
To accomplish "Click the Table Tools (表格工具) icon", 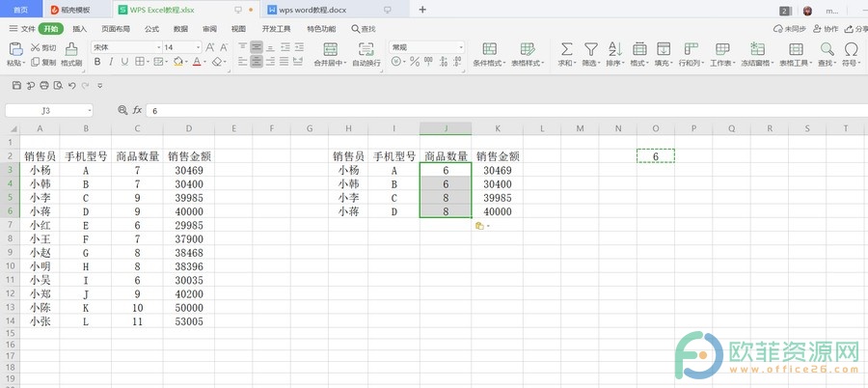I will click(796, 49).
